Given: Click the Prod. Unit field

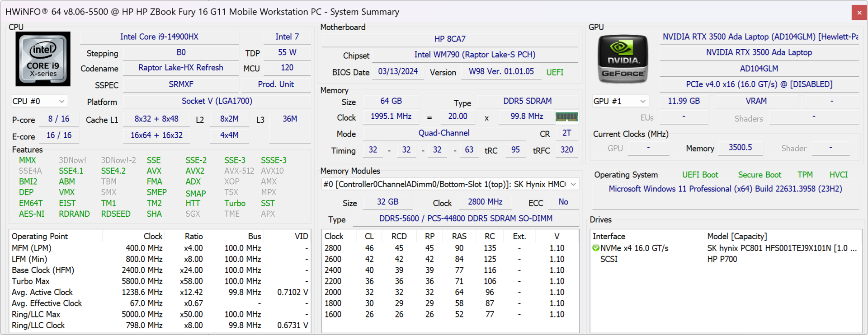Looking at the screenshot, I should [x=276, y=84].
